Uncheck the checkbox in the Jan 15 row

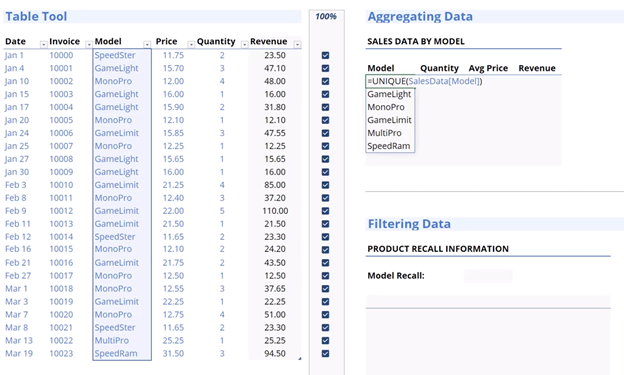(325, 94)
